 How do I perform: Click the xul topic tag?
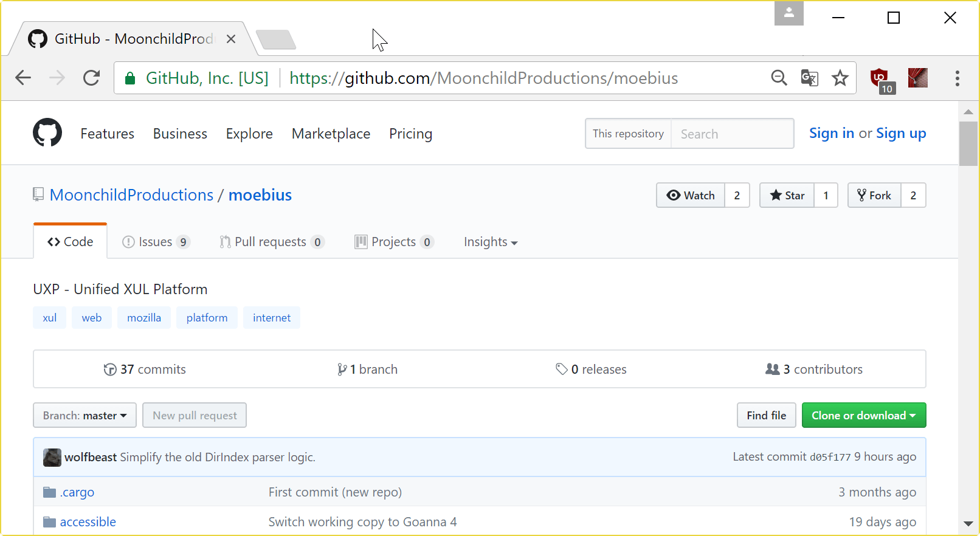tap(50, 318)
